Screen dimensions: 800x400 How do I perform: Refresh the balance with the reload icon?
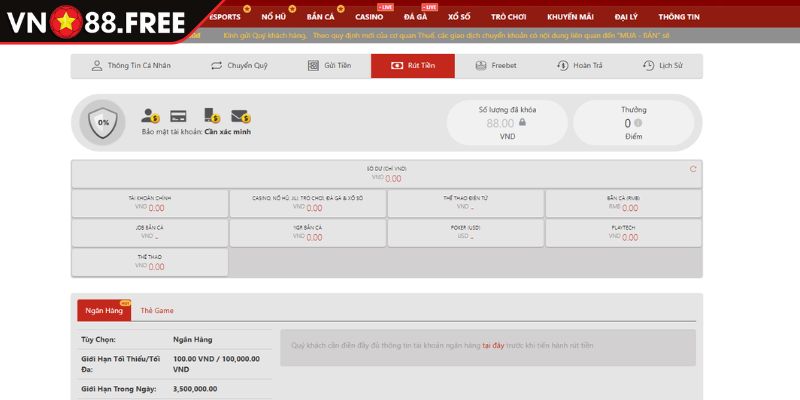(693, 169)
